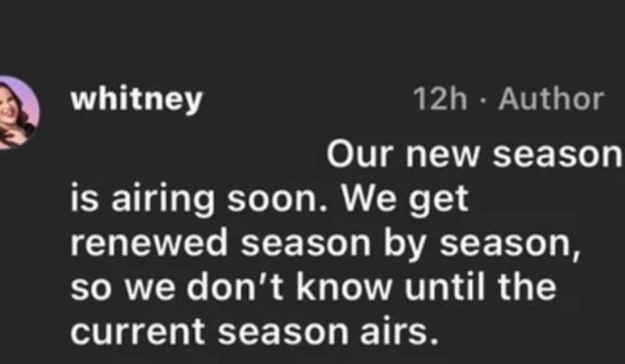Click the username "whitney"
625x364 pixels.
[136, 99]
